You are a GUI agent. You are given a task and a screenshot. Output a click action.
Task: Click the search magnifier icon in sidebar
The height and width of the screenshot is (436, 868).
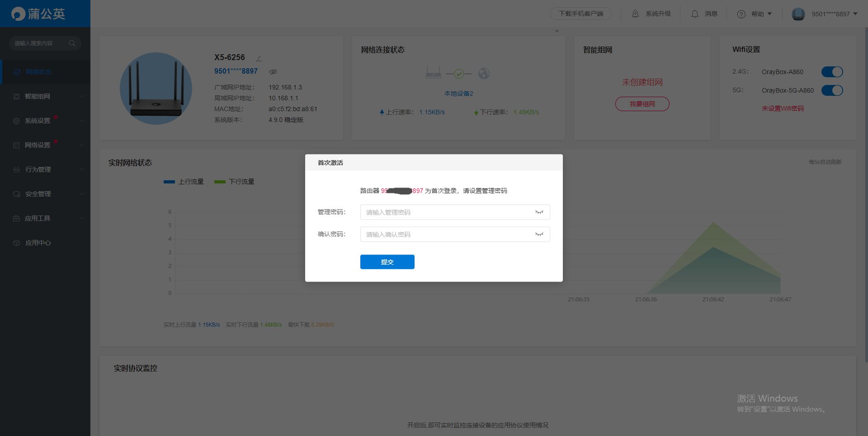point(72,43)
